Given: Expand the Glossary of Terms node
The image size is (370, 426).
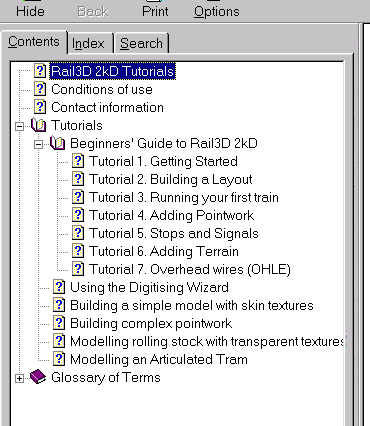Looking at the screenshot, I should point(20,378).
